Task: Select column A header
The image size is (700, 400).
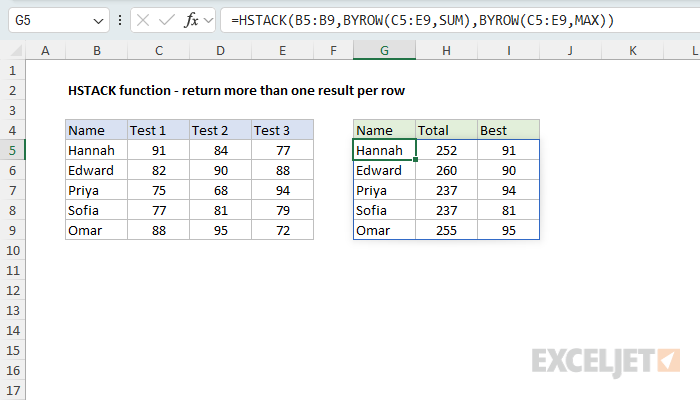Action: pyautogui.click(x=46, y=50)
